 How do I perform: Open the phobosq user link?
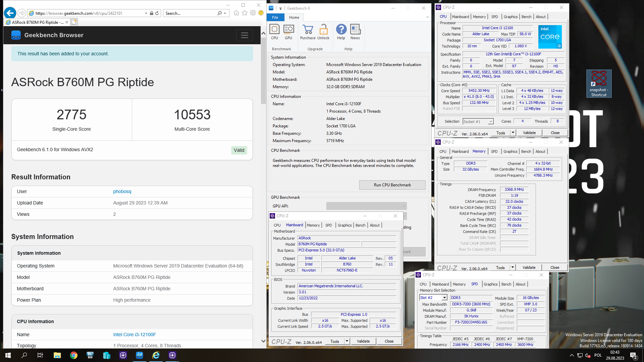click(122, 191)
